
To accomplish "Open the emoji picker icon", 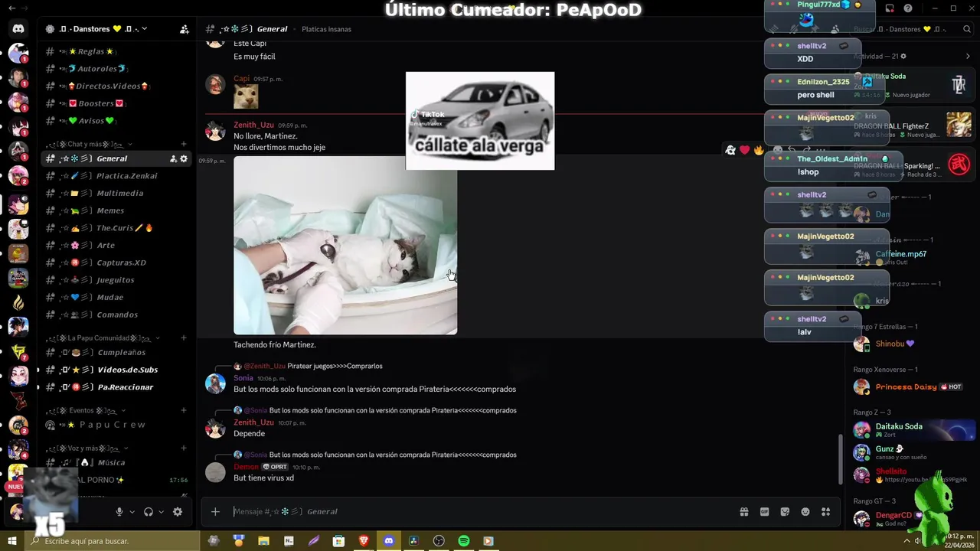I will (x=805, y=512).
